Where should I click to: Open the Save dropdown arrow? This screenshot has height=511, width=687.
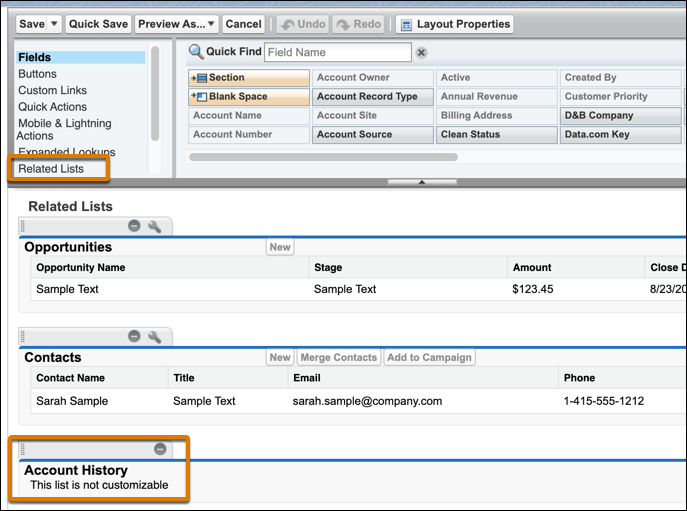(x=54, y=24)
